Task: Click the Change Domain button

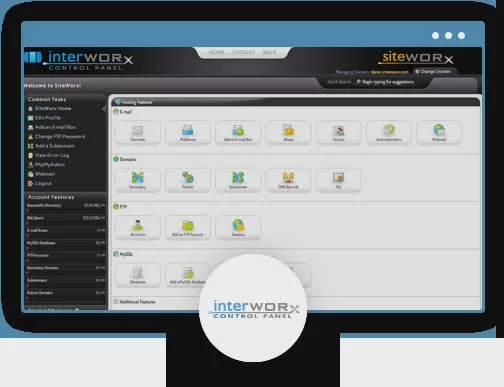Action: 433,71
